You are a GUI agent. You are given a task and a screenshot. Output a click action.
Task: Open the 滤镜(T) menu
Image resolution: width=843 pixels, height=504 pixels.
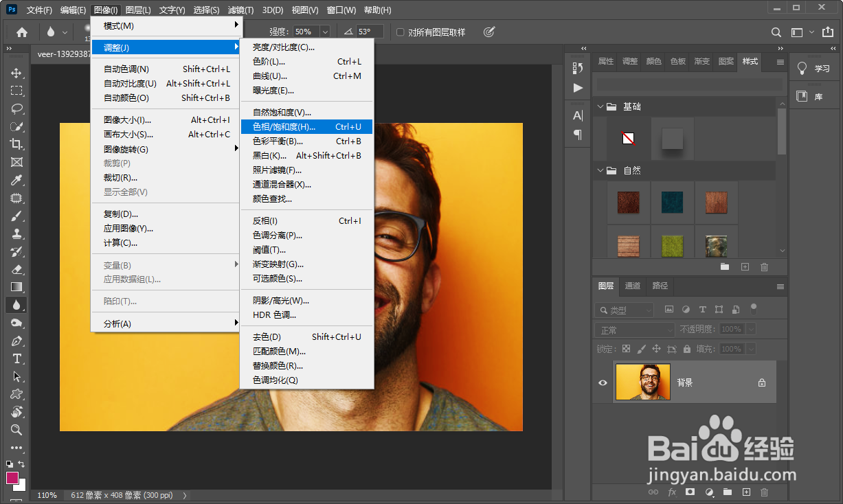coord(240,10)
